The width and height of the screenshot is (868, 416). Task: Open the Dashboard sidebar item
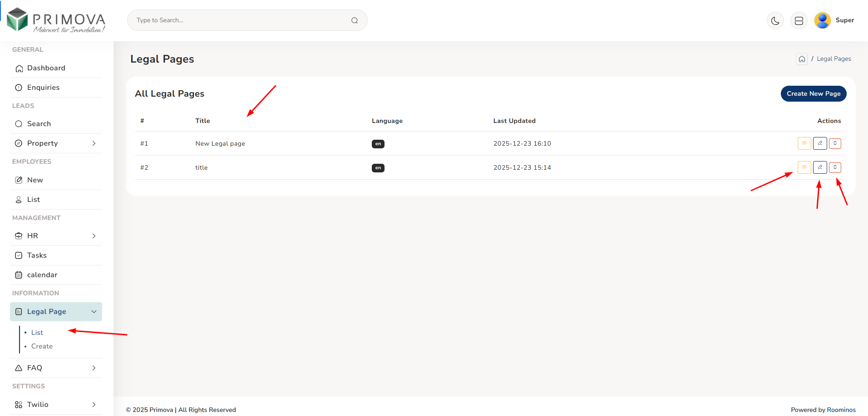[x=46, y=68]
